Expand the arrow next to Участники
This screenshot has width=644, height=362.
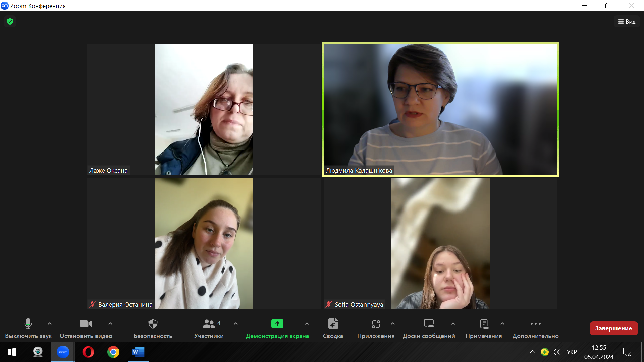click(x=236, y=324)
